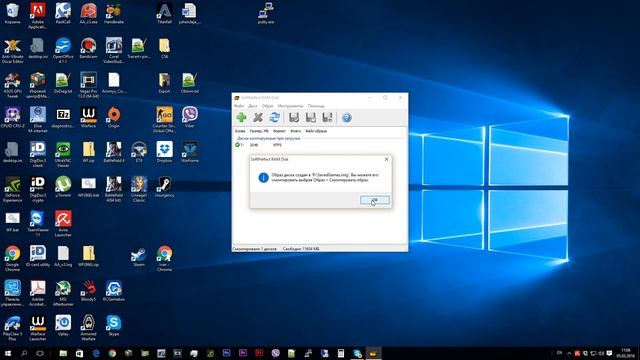640x360 pixels.
Task: Click the Формат column header
Action: (279, 131)
